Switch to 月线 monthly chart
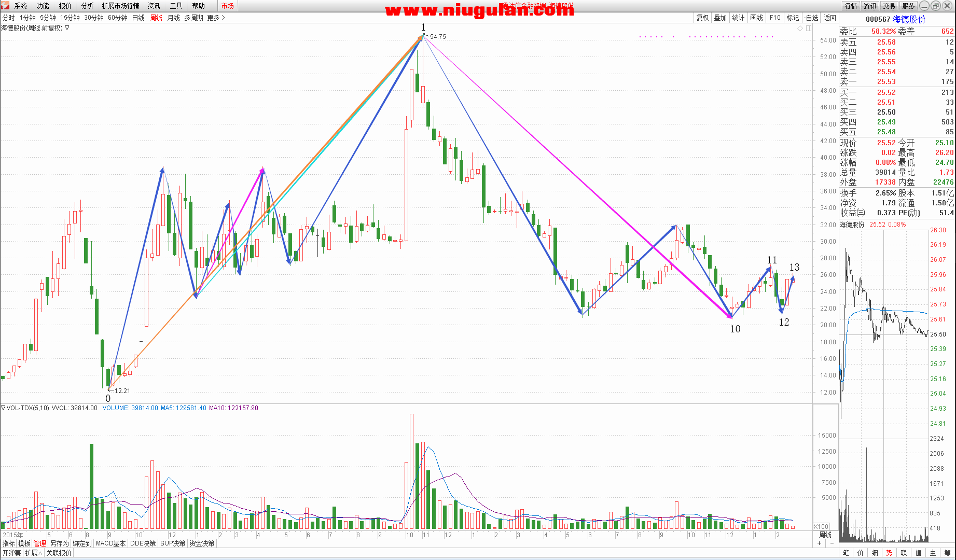The image size is (956, 560). (174, 18)
